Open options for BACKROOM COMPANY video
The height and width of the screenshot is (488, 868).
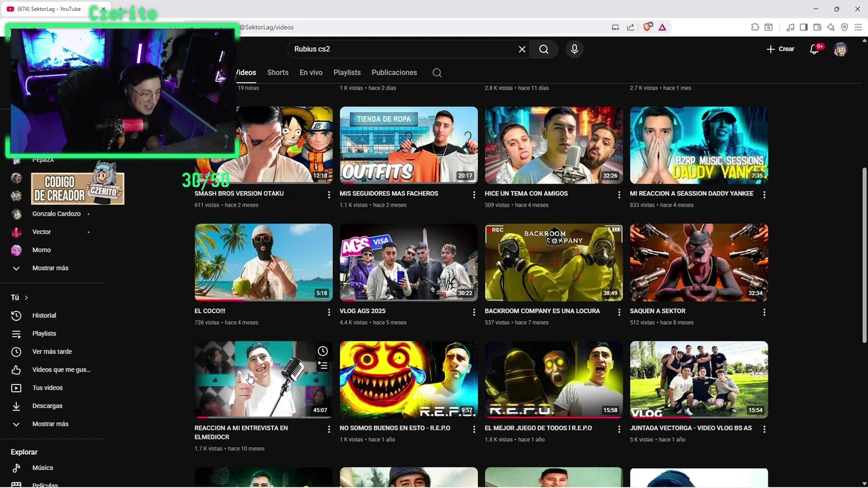(619, 312)
